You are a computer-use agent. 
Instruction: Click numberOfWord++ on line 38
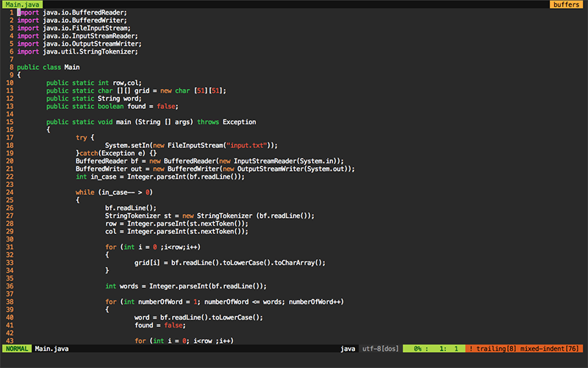coord(315,302)
